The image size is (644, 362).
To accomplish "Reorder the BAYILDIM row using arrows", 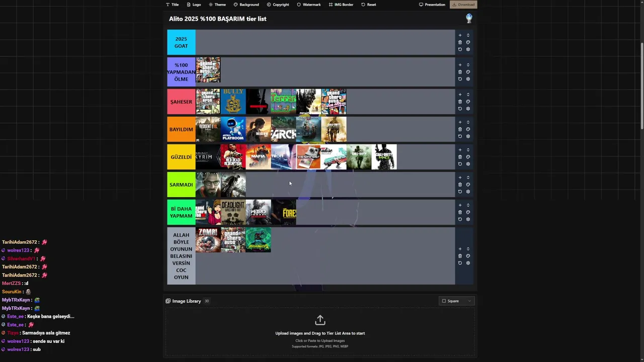I will [x=468, y=122].
